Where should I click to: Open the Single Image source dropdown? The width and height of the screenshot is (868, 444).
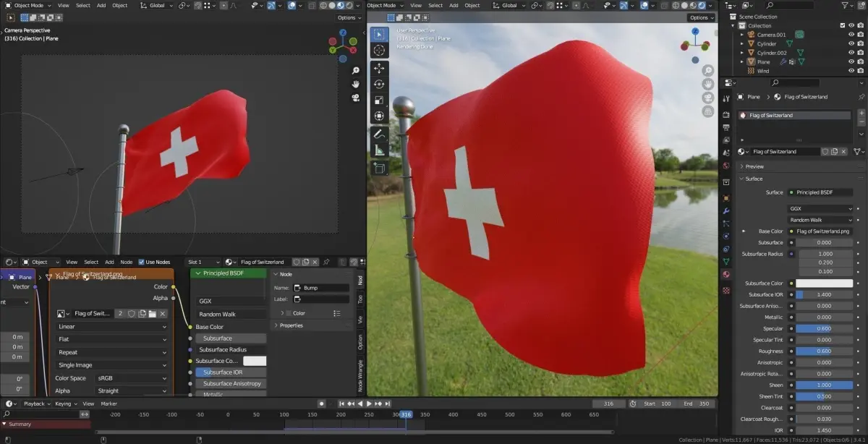(x=112, y=365)
